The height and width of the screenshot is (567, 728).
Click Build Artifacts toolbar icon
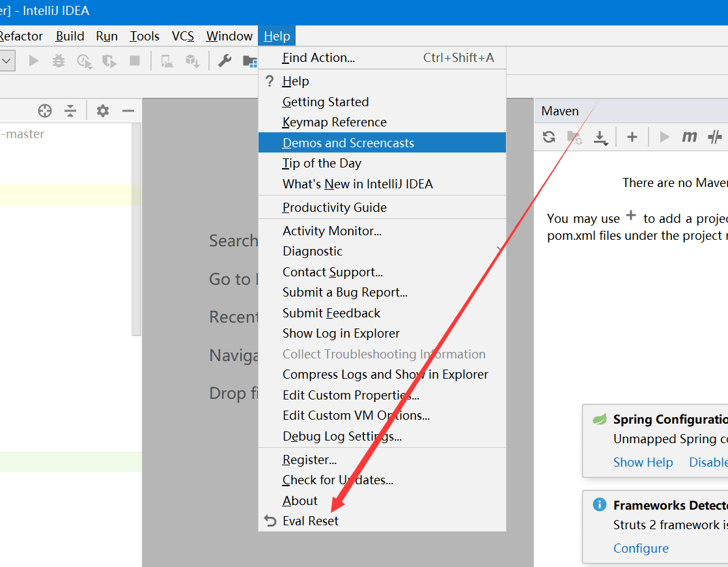[x=192, y=61]
